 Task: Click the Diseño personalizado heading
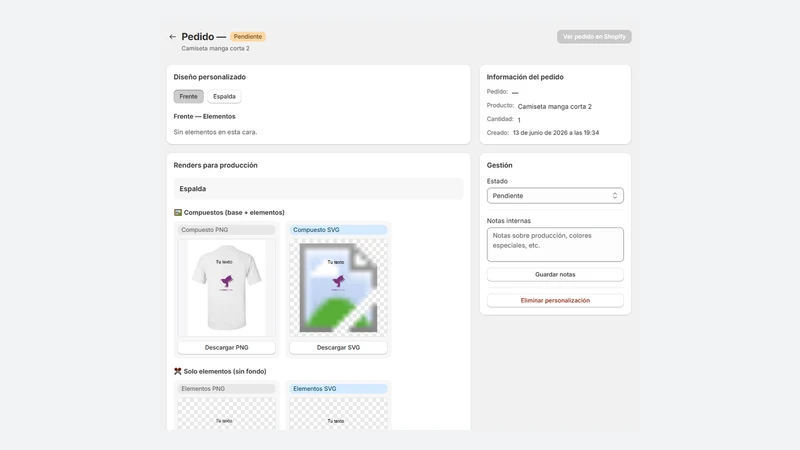[210, 77]
